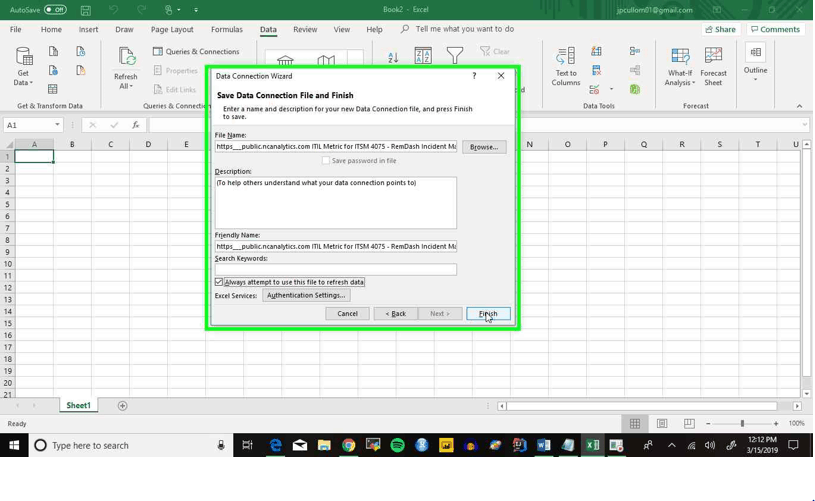Switch to Normal view icon
The width and height of the screenshot is (815, 501).
[635, 424]
